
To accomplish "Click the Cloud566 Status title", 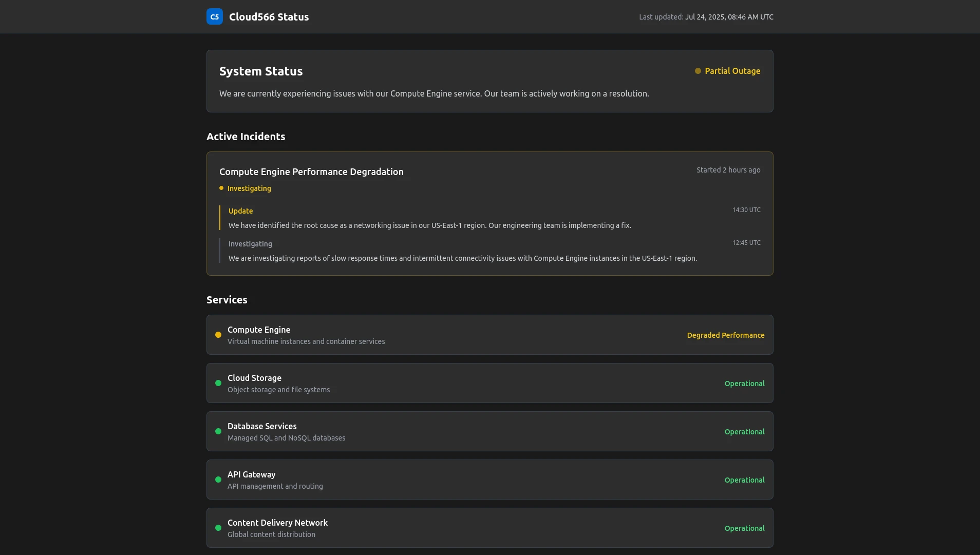I will coord(269,17).
